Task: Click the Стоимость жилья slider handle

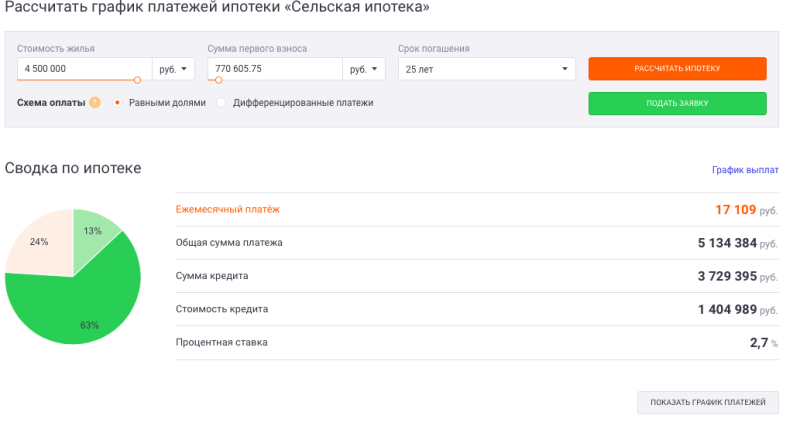Action: [137, 80]
